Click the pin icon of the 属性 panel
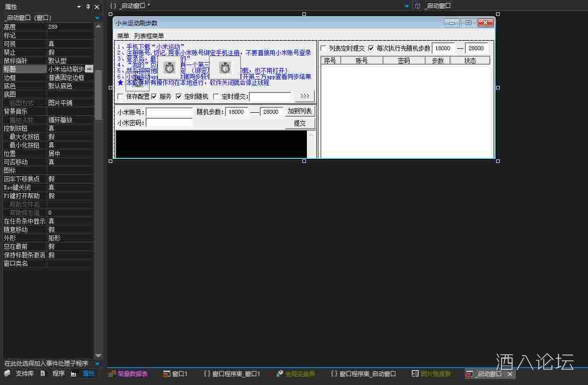This screenshot has width=588, height=385. click(88, 7)
